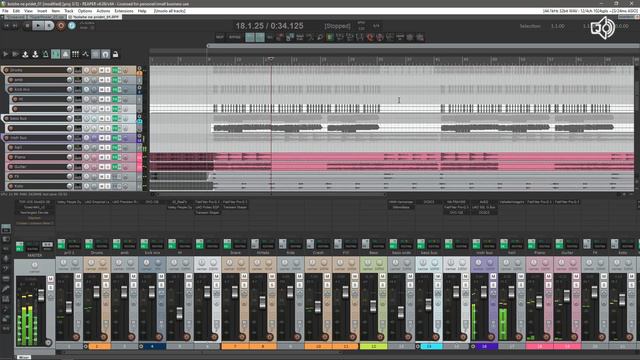The width and height of the screenshot is (640, 360).
Task: Arm the Drums track for recording
Action: click(x=6, y=70)
